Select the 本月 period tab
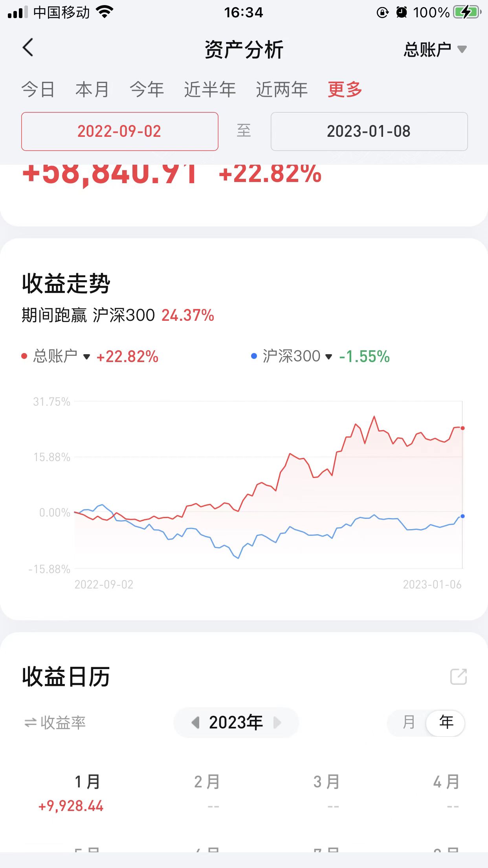Image resolution: width=488 pixels, height=868 pixels. tap(92, 89)
